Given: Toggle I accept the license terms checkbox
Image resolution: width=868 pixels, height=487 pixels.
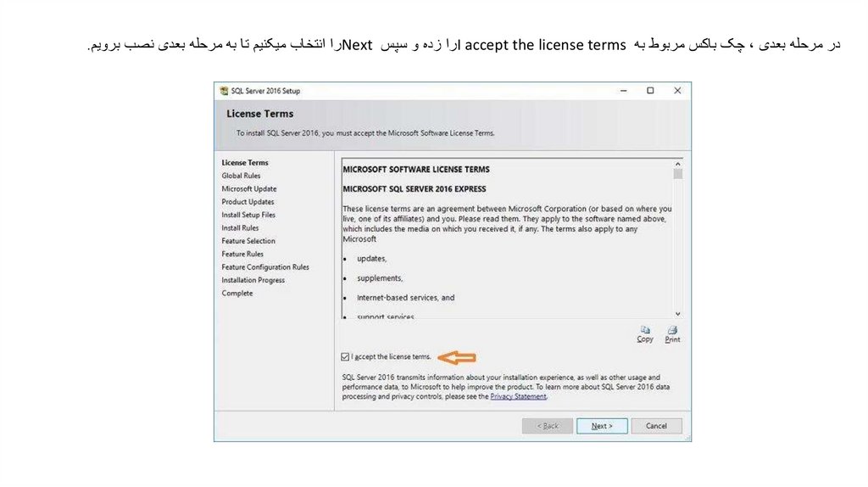Looking at the screenshot, I should pos(345,357).
